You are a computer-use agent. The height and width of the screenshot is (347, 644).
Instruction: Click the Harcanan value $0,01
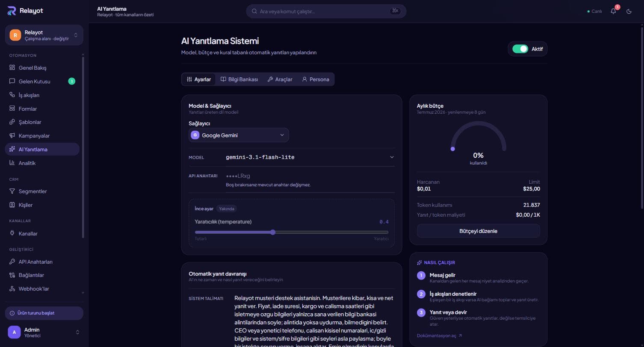[x=424, y=188]
